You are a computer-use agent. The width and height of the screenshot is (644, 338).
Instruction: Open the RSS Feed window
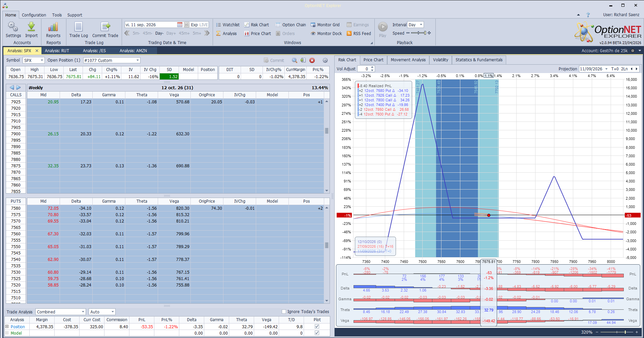359,33
